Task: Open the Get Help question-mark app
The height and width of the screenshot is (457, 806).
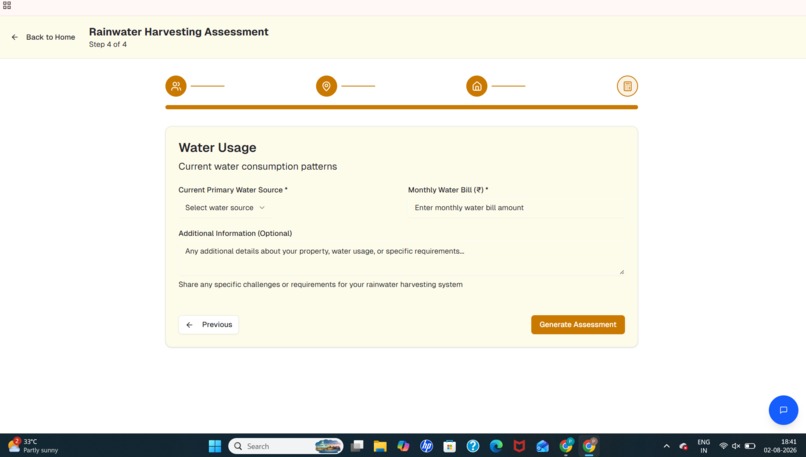Action: pos(473,446)
